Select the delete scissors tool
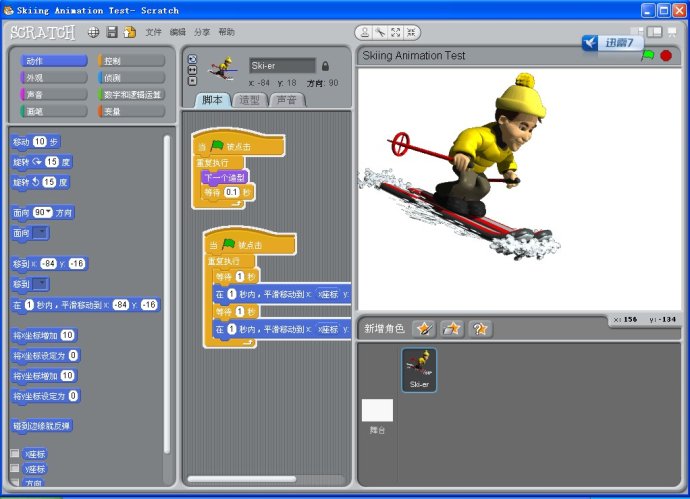This screenshot has width=690, height=499. click(x=380, y=32)
